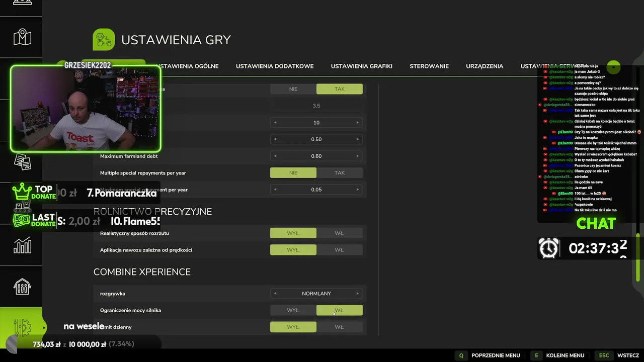Click the Q key icon in the footer

(461, 355)
